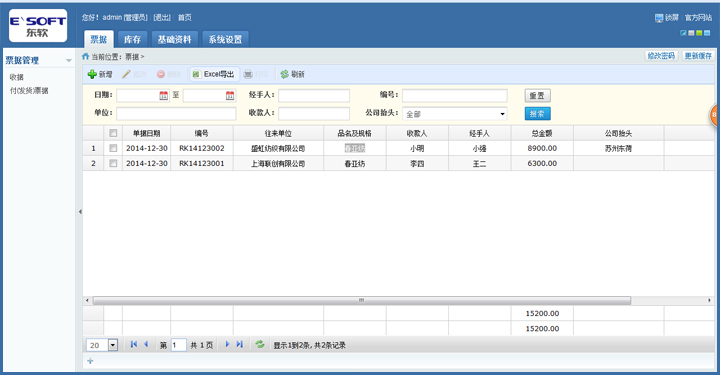Toggle the select-all checkbox in header
This screenshot has width=720, height=375.
(113, 133)
